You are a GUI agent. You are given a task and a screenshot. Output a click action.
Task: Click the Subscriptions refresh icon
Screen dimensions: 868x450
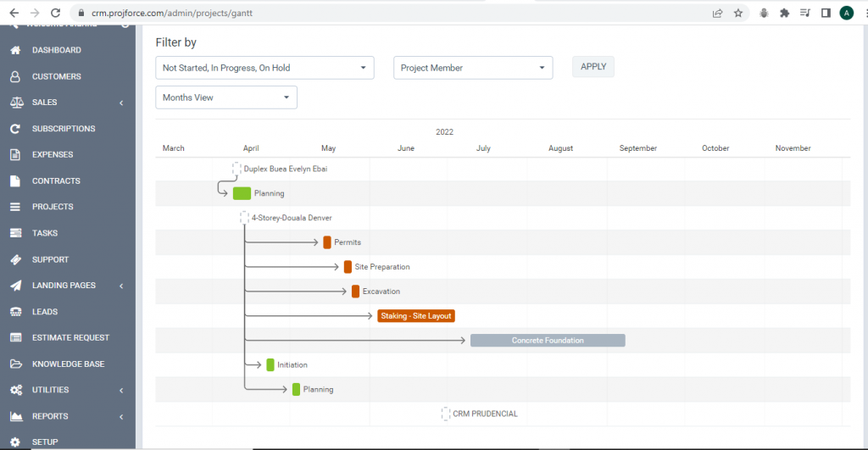(14, 129)
